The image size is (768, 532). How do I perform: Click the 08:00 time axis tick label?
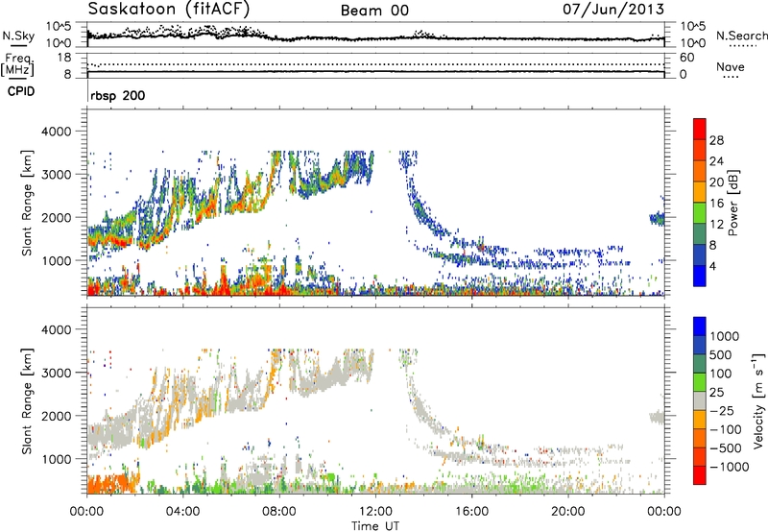click(x=279, y=512)
